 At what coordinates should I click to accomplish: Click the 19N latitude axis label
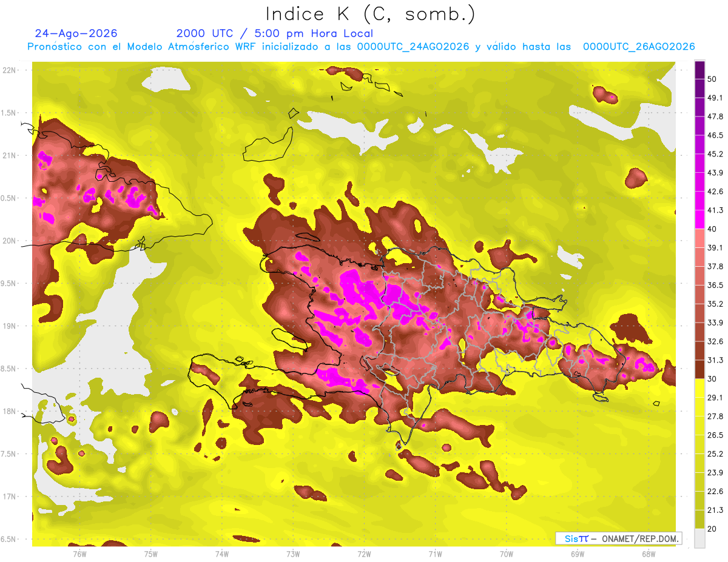pos(10,326)
